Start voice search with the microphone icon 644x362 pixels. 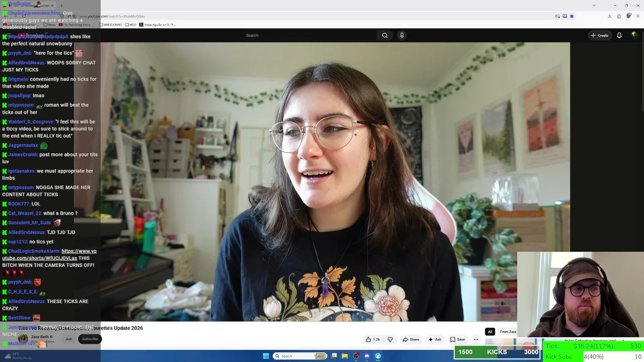[x=401, y=35]
